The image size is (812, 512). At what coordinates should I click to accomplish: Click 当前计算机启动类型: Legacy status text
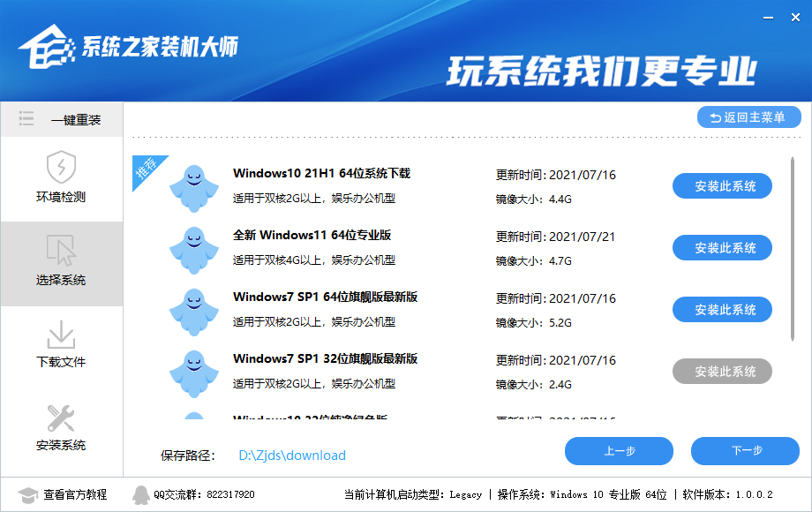[413, 494]
